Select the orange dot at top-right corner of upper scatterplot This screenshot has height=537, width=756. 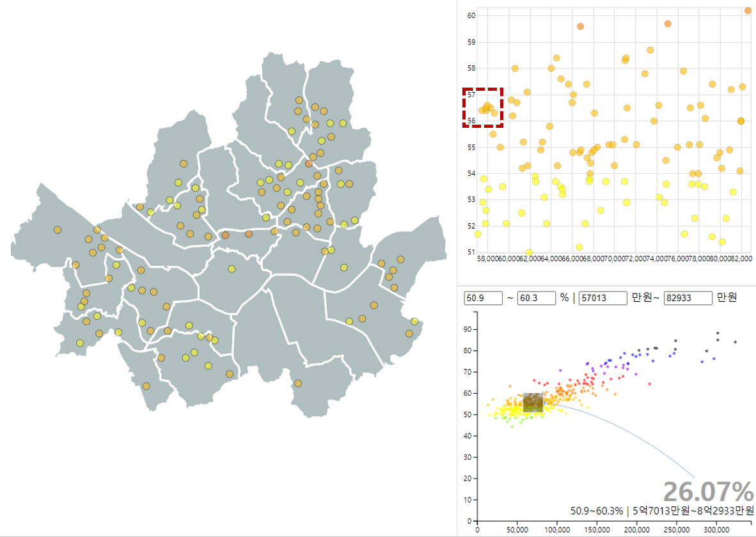click(x=748, y=11)
